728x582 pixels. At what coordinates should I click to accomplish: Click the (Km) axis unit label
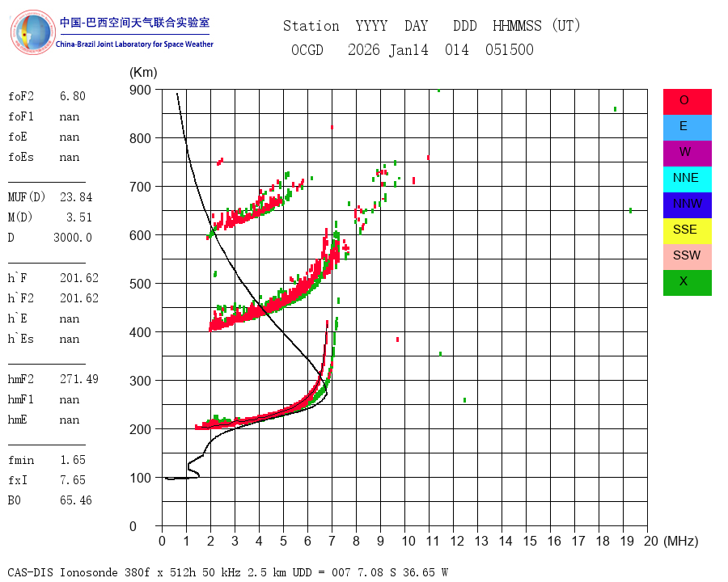(143, 73)
